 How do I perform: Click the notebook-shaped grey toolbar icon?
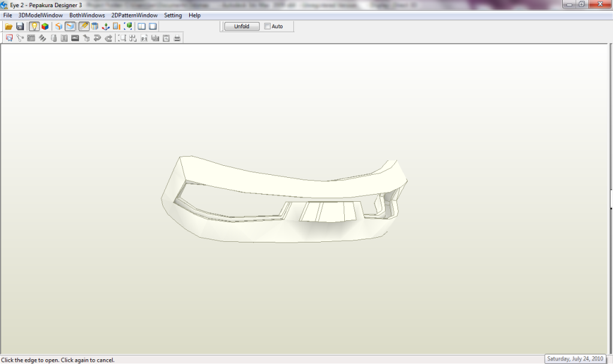click(53, 38)
